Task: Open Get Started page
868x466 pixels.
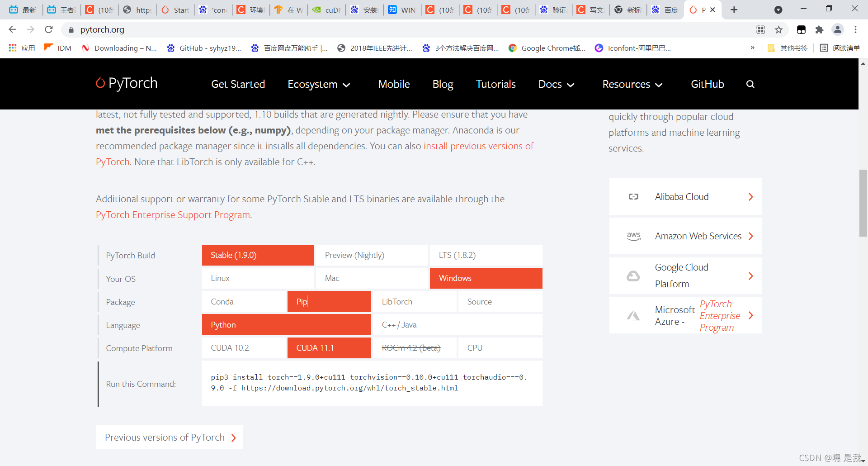Action: coord(238,84)
